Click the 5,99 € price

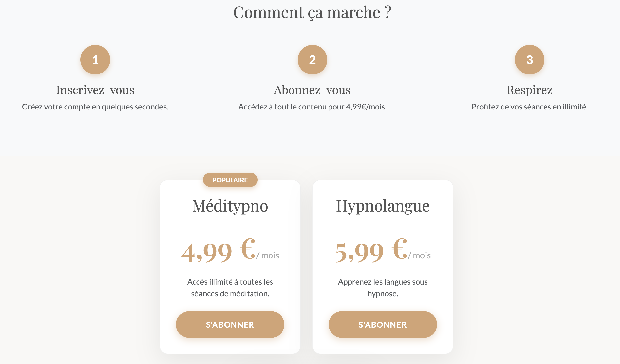point(371,251)
